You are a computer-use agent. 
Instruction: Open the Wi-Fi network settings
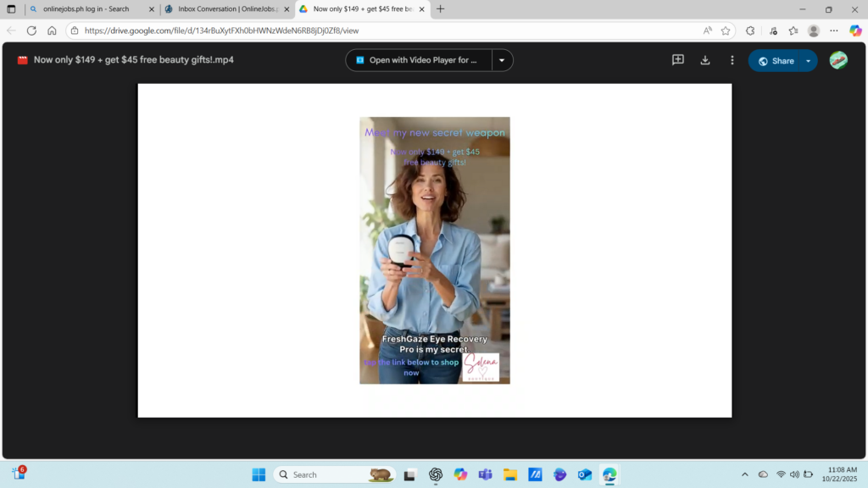[781, 474]
